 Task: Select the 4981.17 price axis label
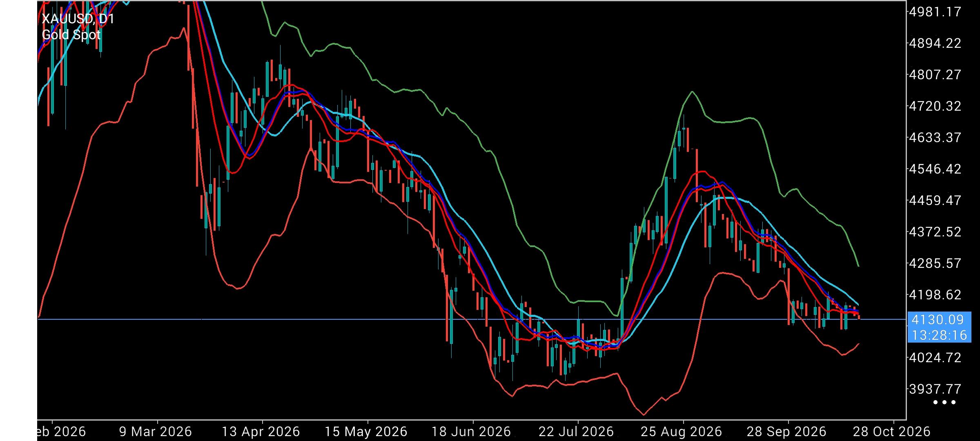(935, 12)
